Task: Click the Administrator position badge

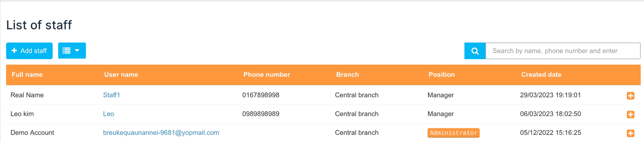Action: (453, 133)
